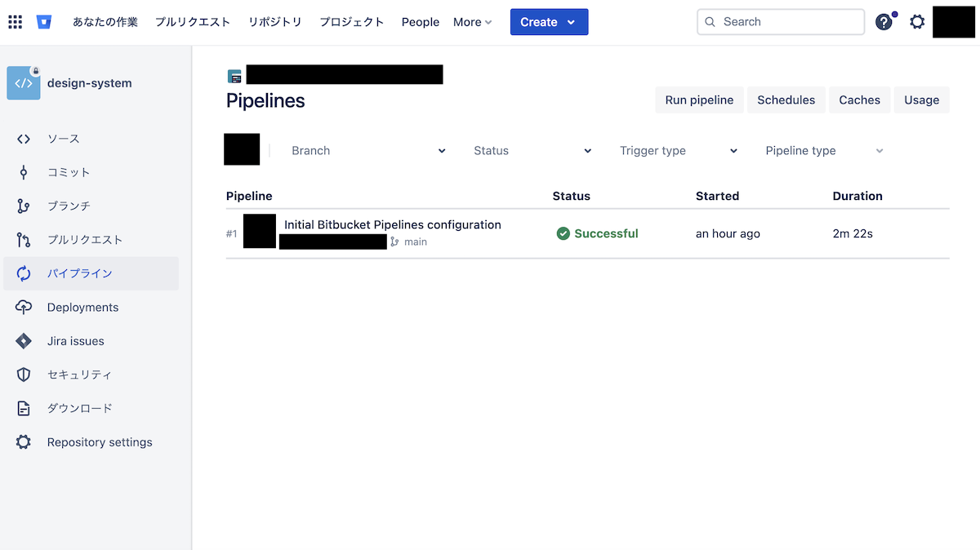980x550 pixels.
Task: Open the リポジトリ menu in top navigation
Action: tap(274, 22)
